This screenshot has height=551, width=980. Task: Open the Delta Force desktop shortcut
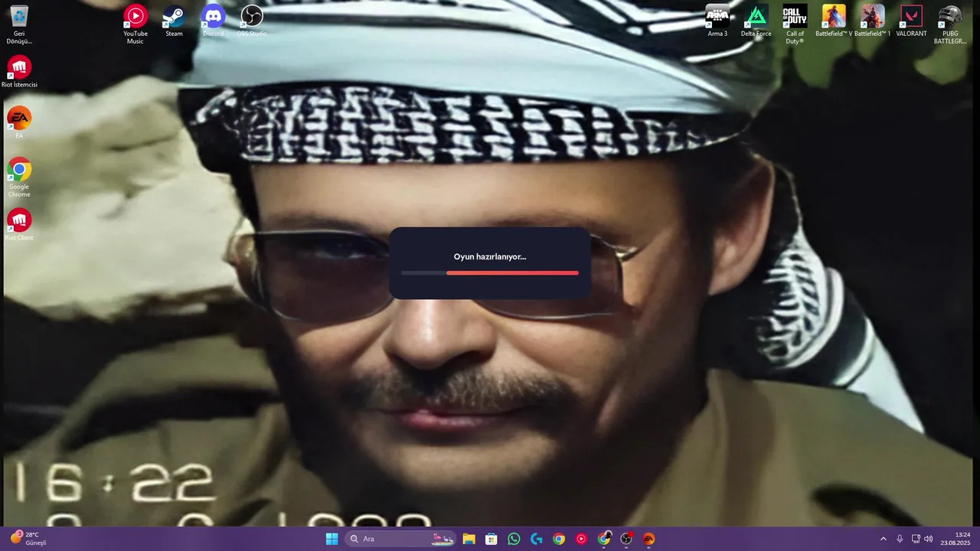tap(756, 21)
